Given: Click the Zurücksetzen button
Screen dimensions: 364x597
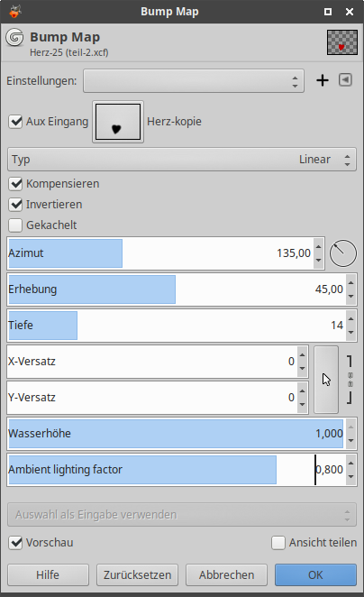Looking at the screenshot, I should click(x=137, y=574).
